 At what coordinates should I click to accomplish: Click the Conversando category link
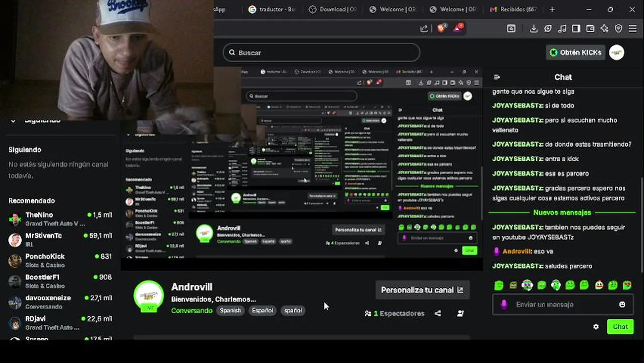[191, 311]
